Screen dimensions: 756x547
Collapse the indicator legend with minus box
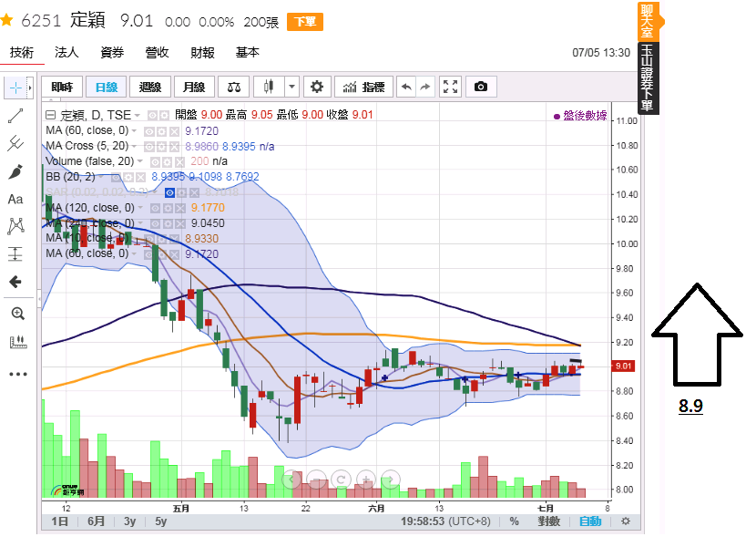click(x=50, y=115)
